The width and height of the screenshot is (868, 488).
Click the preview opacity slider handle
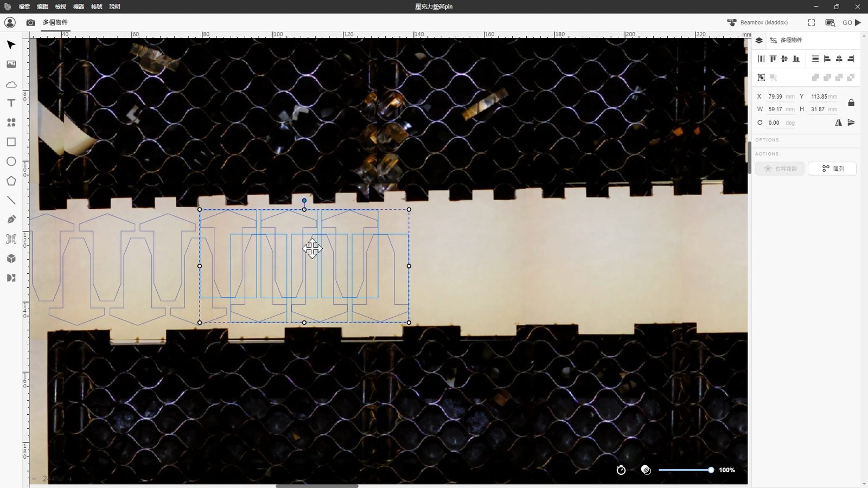pyautogui.click(x=711, y=470)
